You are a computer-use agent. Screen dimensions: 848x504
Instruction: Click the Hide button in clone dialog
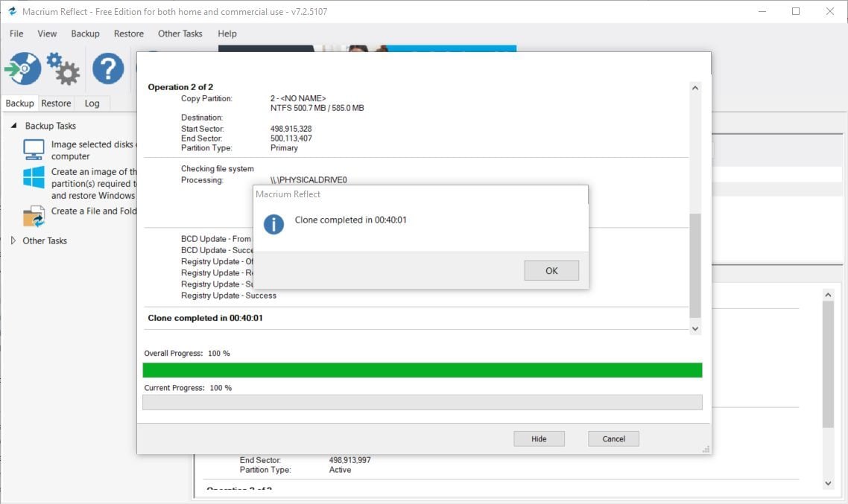[x=539, y=438]
